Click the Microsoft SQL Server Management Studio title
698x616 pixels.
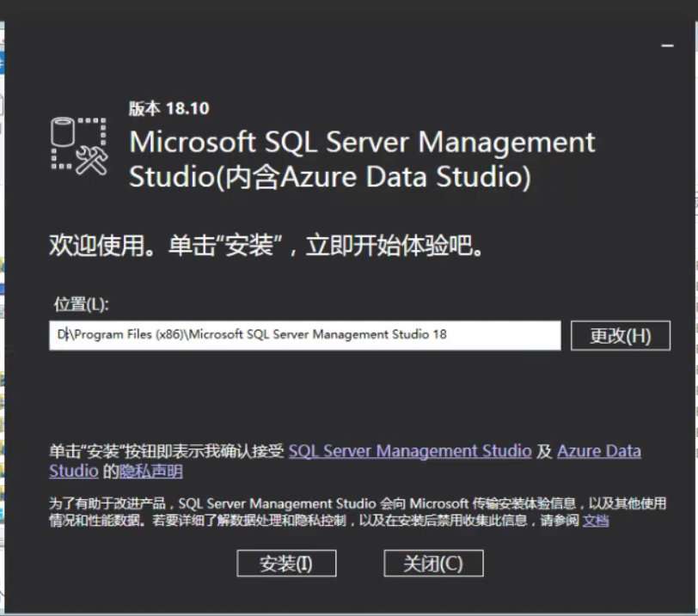coord(362,159)
